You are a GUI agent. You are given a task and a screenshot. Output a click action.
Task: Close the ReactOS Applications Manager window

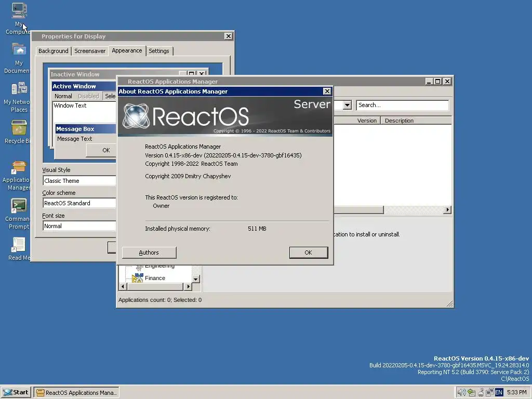(447, 82)
